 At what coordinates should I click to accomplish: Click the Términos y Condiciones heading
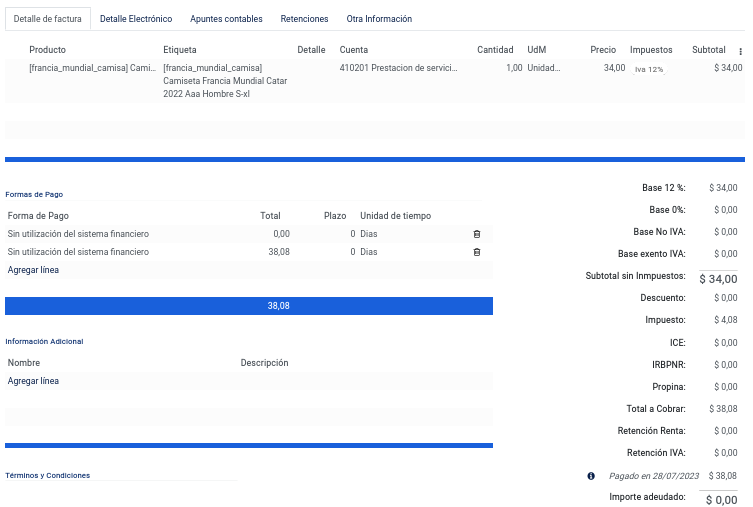pyautogui.click(x=48, y=475)
